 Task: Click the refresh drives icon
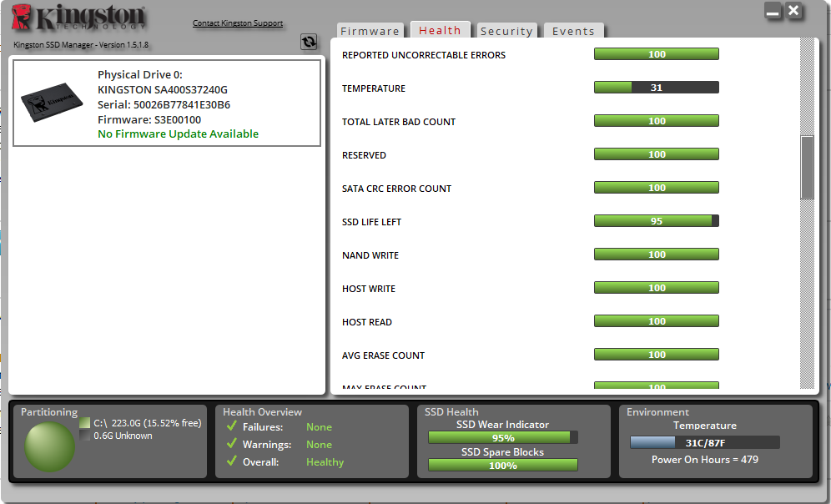click(x=309, y=42)
